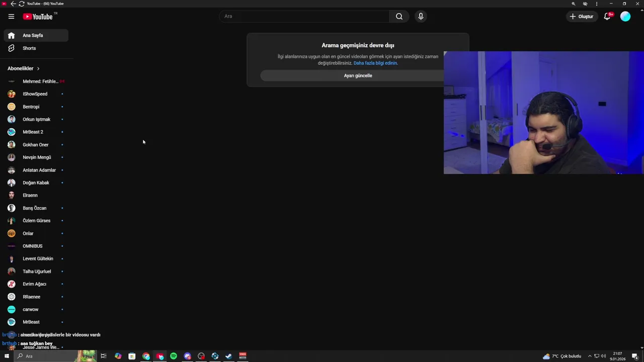Click the zoom icon in title bar
This screenshot has width=644, height=362.
tap(573, 4)
